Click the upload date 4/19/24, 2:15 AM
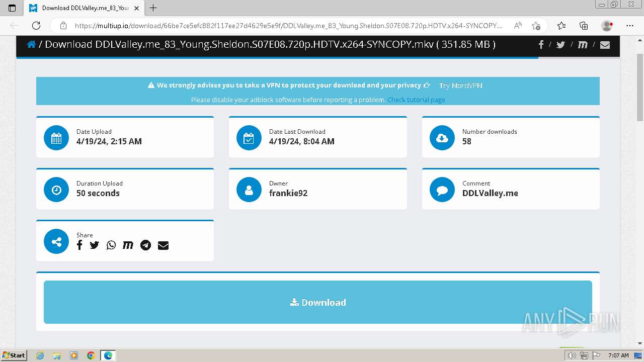Viewport: 644px width, 362px height. [109, 141]
